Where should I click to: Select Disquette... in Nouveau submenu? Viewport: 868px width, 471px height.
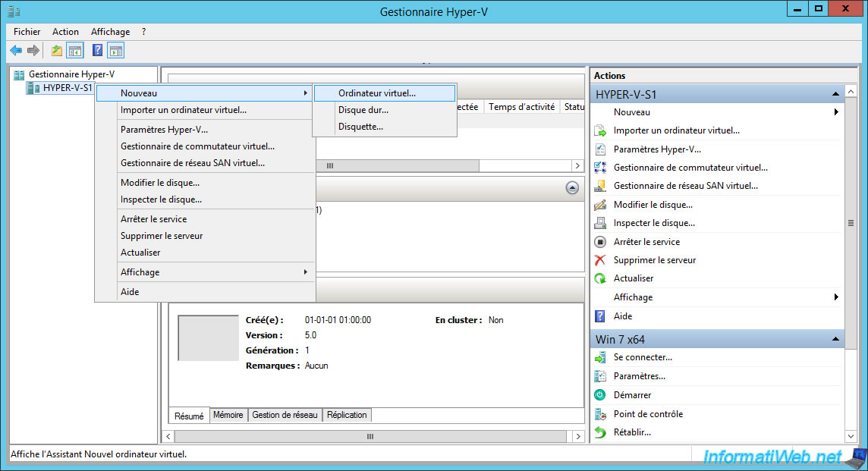click(x=385, y=127)
